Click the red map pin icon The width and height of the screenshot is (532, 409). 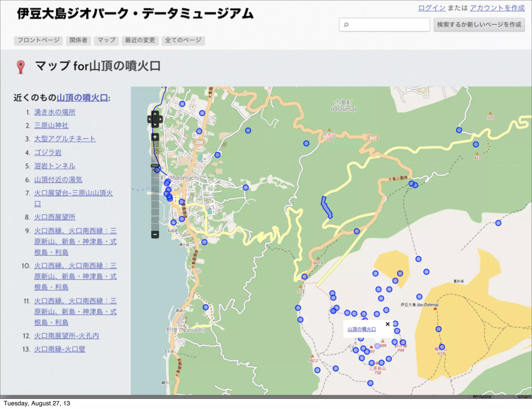coord(21,67)
